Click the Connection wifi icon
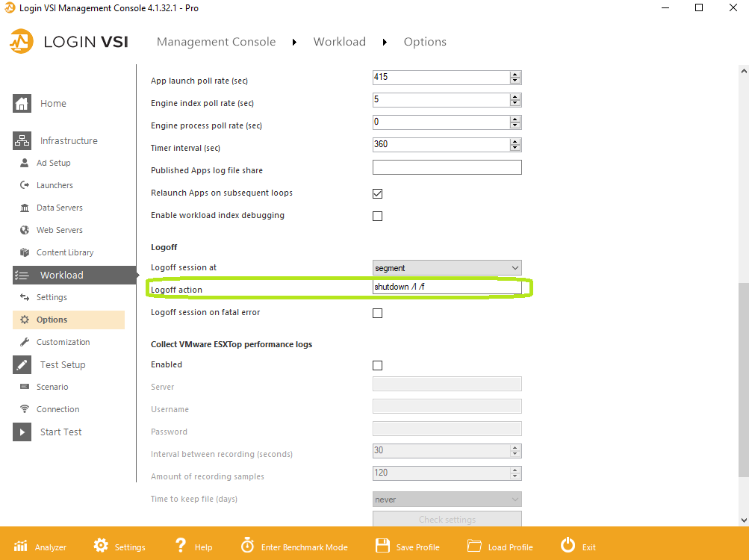749x560 pixels. (25, 409)
